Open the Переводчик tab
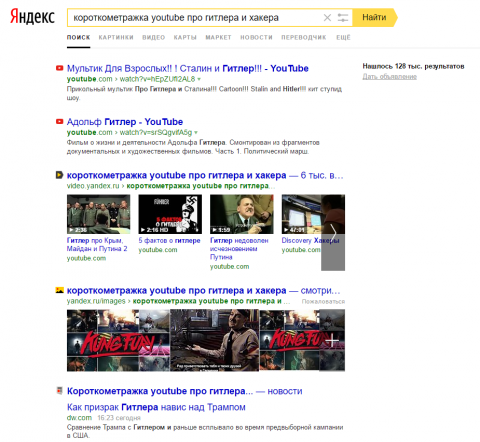Screen dimensions: 480x442 [304, 37]
